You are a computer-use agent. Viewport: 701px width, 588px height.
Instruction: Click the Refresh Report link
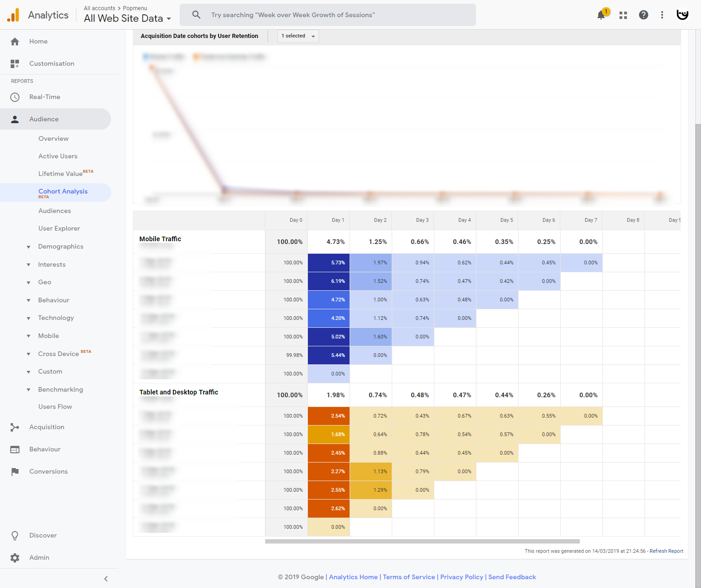(666, 551)
